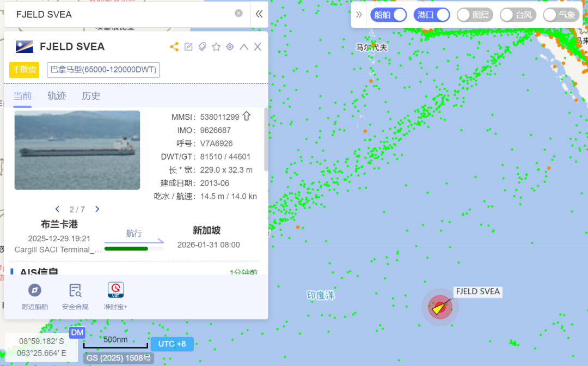
Task: Click the Cargill SACI Terminal berth text
Action: pos(58,250)
